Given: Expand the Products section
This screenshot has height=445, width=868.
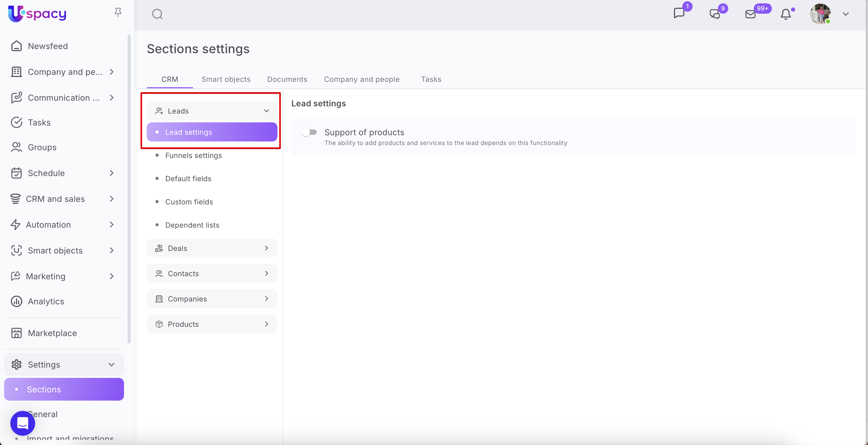Looking at the screenshot, I should pos(212,324).
